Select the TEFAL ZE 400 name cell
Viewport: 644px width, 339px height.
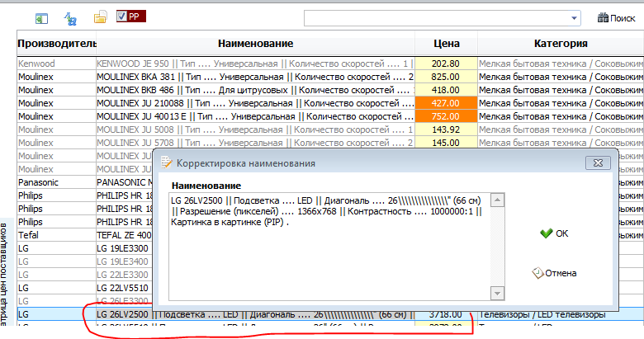(x=124, y=235)
